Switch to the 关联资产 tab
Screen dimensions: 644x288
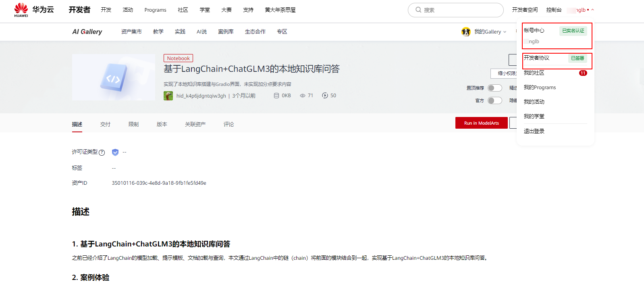coord(195,124)
